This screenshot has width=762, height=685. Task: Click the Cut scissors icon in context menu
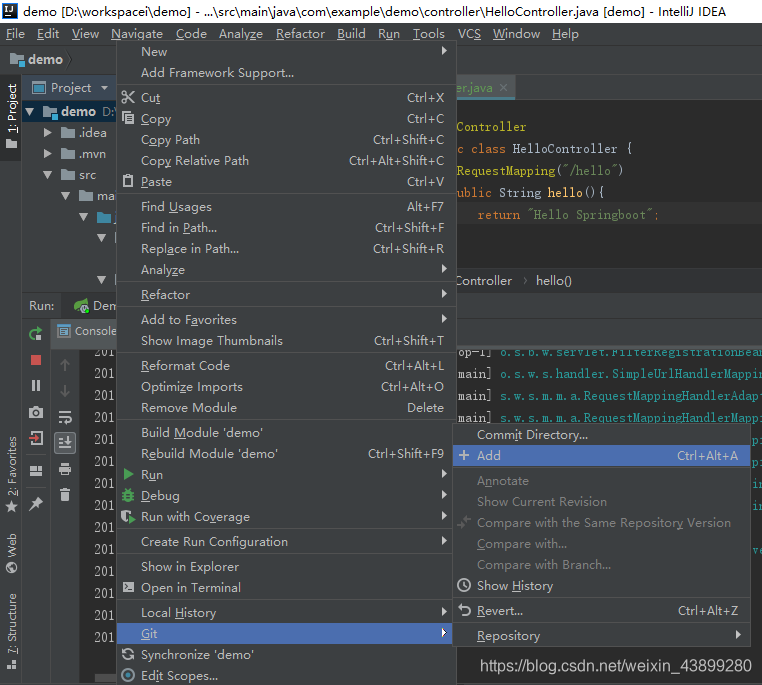128,98
